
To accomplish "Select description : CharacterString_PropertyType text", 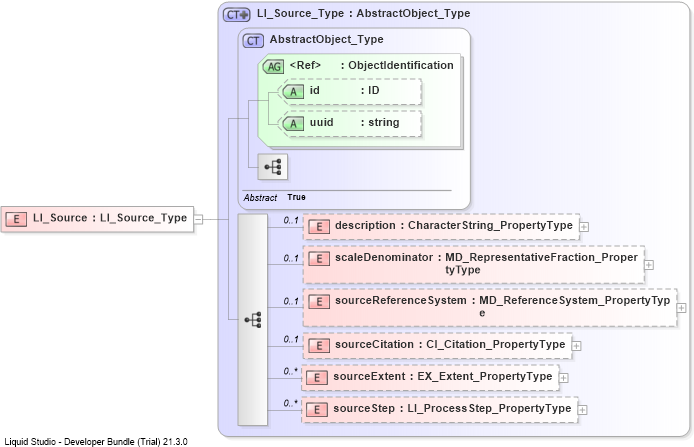I will point(454,225).
